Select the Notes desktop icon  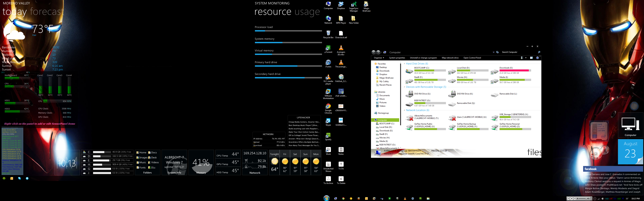341,151
